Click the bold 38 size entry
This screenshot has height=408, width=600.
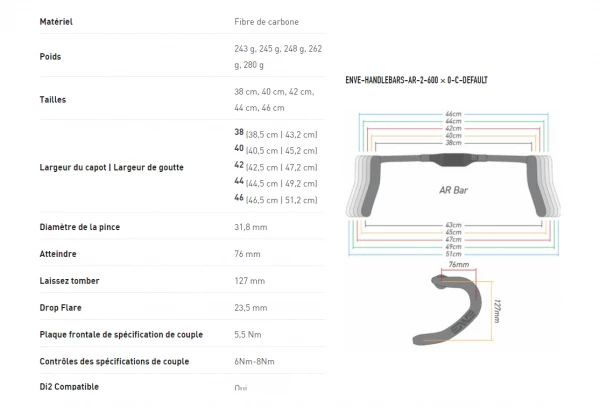tap(239, 132)
